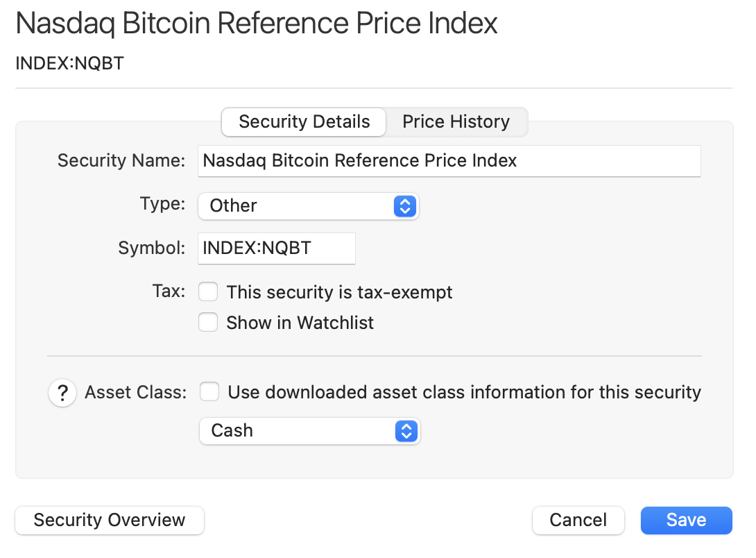Click the Type popup blue arrows

[x=404, y=206]
